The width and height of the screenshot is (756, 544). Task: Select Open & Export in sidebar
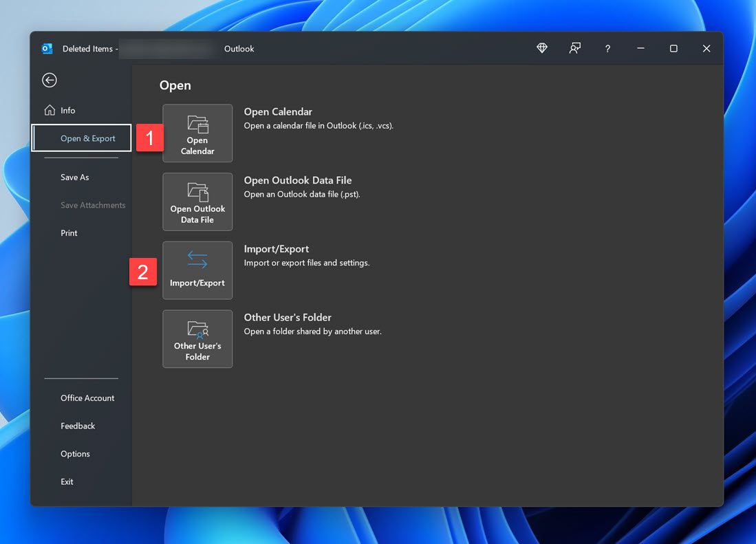click(81, 138)
